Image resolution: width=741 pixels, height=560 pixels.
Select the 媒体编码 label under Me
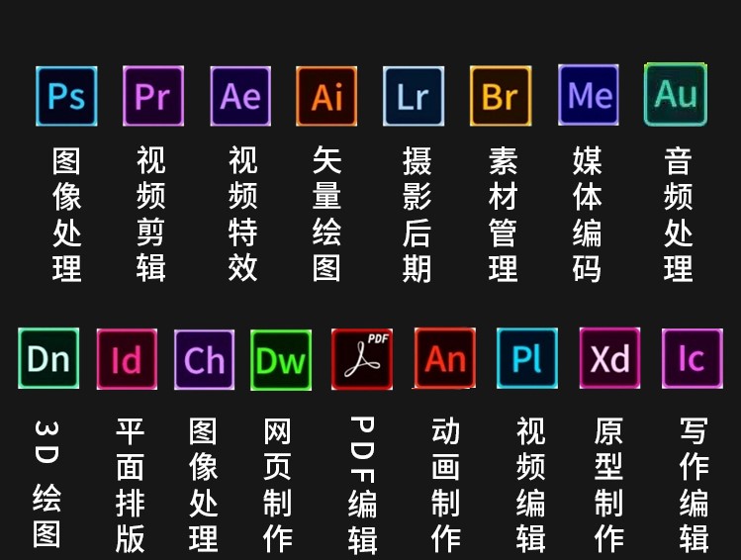pos(587,215)
